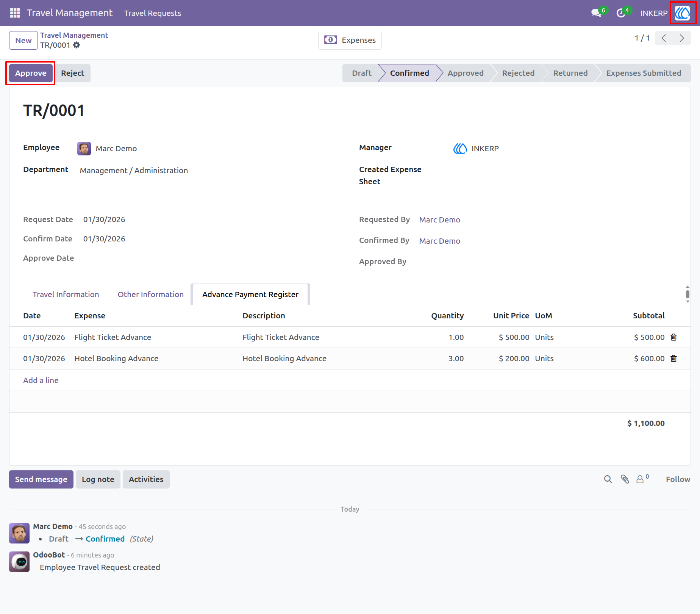This screenshot has height=614, width=700.
Task: Create a New travel request
Action: tap(23, 41)
